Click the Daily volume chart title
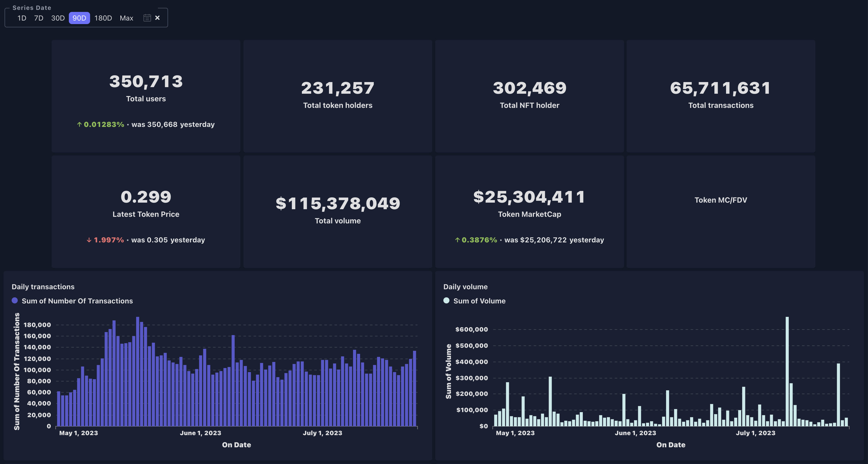This screenshot has height=464, width=868. (x=465, y=287)
